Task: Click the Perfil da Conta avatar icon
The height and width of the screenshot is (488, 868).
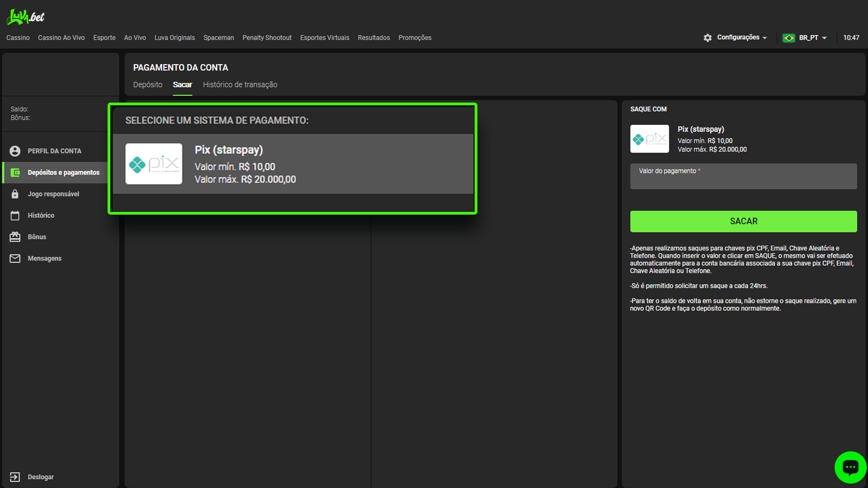Action: tap(15, 151)
